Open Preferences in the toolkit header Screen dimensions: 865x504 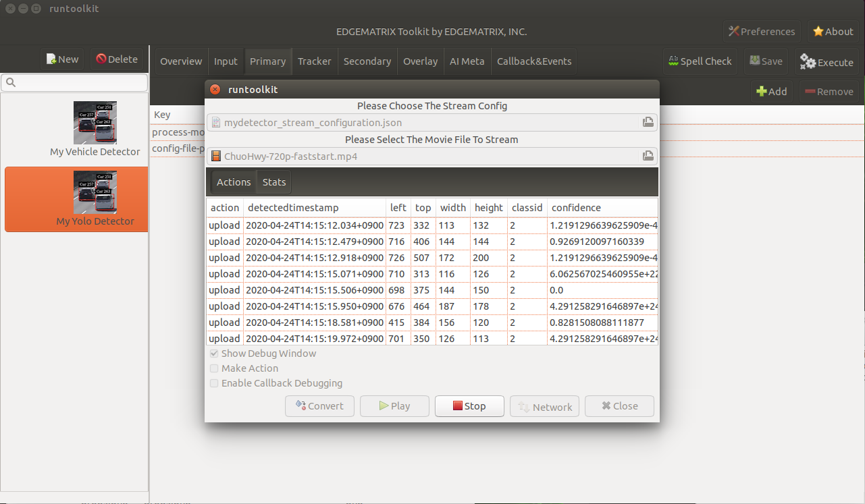(x=762, y=32)
